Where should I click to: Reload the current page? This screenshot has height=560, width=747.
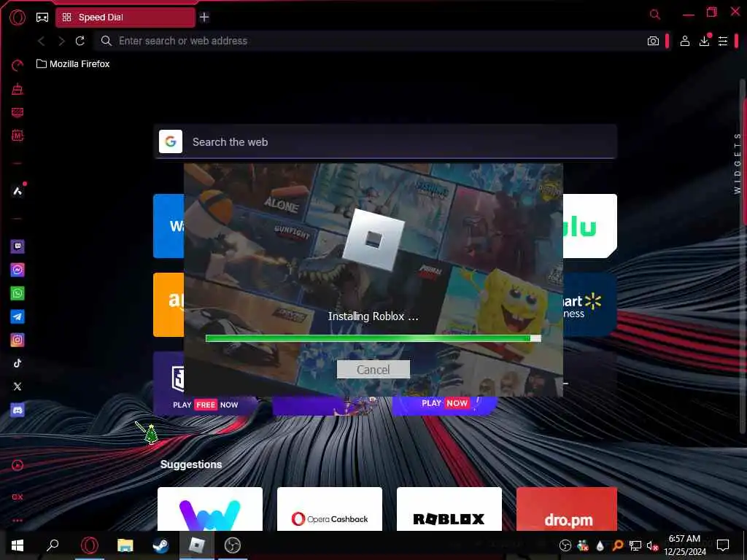80,41
